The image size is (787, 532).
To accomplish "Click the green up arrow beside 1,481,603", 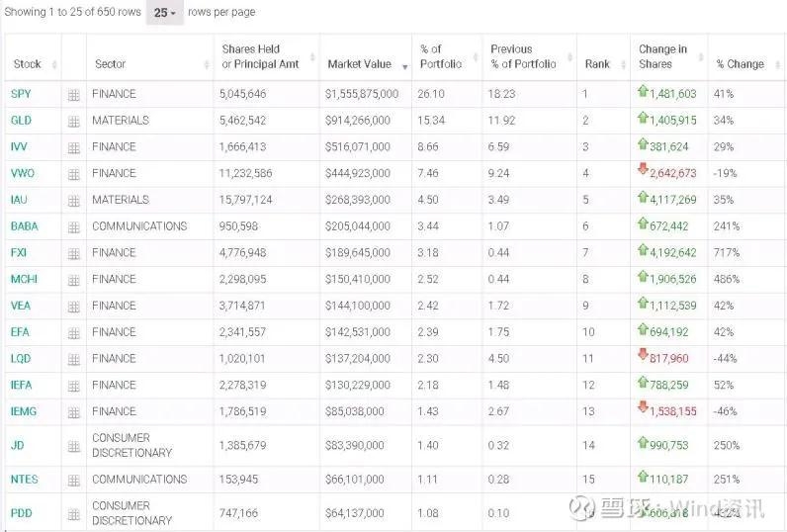I will click(643, 91).
